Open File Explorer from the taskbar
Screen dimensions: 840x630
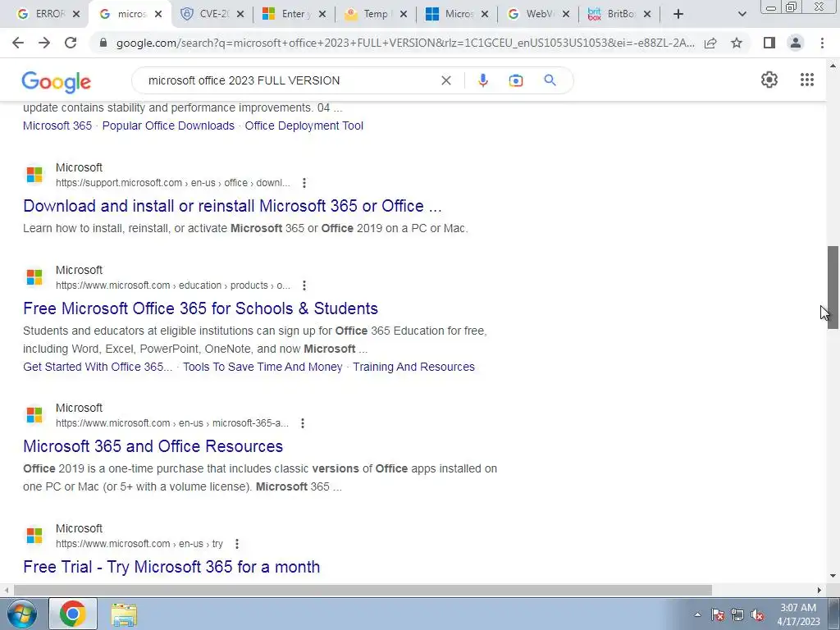coord(124,614)
